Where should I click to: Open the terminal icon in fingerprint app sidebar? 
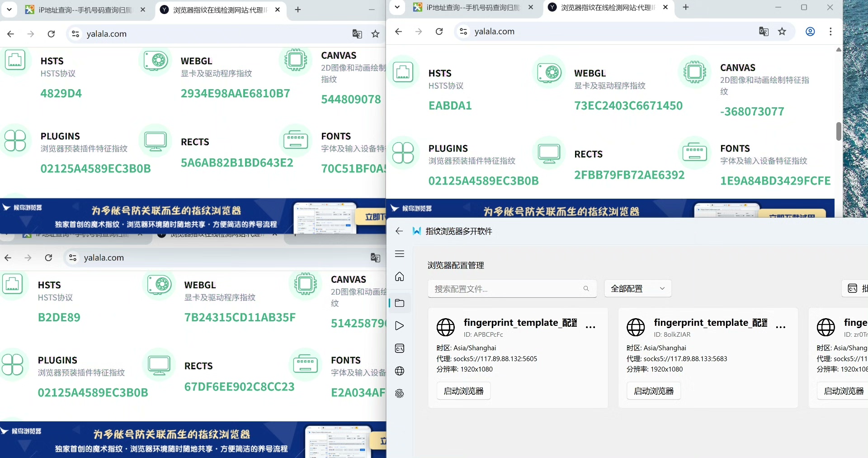399,348
